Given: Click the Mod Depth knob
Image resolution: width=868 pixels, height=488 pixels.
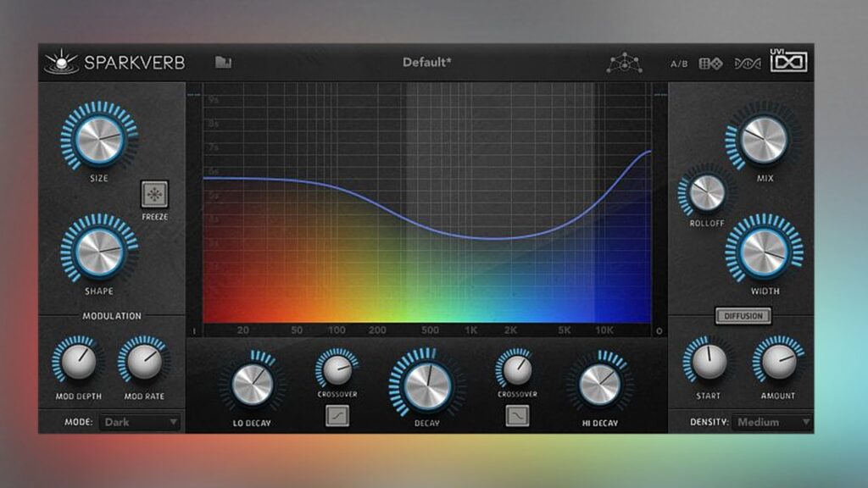Looking at the screenshot, I should (78, 361).
